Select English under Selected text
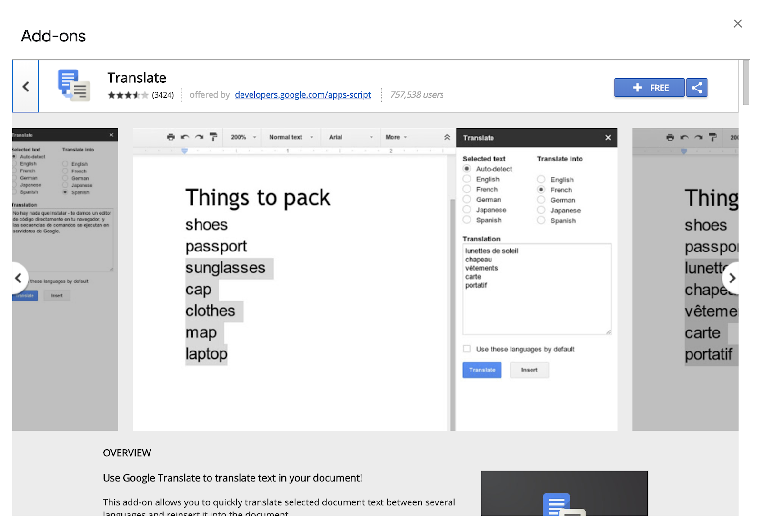The image size is (762, 532). coord(467,179)
